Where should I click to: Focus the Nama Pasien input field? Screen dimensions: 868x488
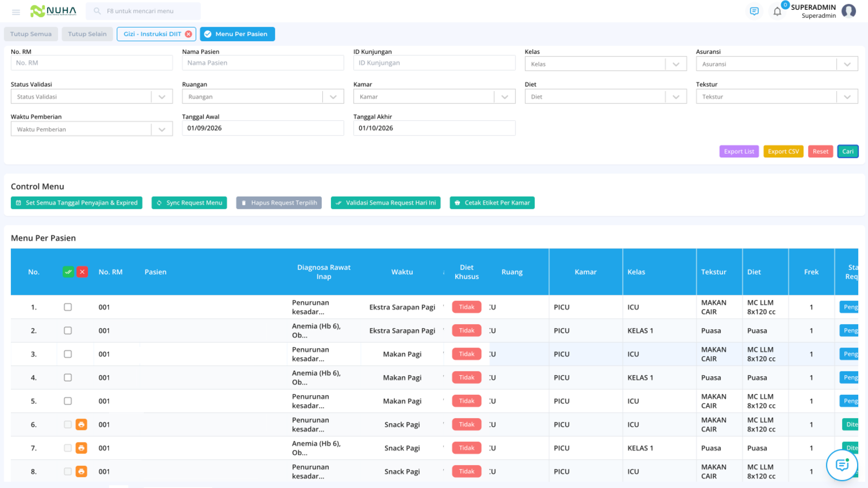[263, 63]
